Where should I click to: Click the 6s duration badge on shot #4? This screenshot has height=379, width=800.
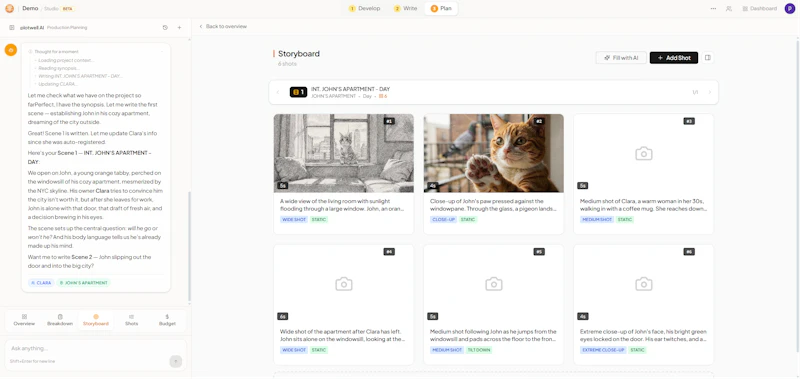click(283, 317)
